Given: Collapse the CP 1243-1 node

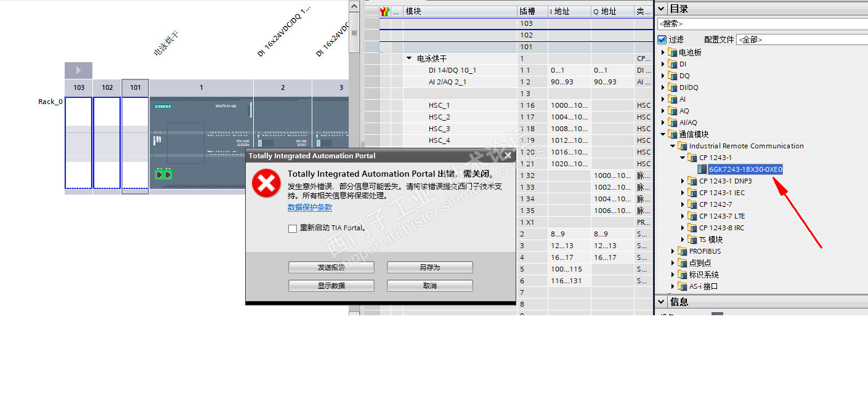Looking at the screenshot, I should pos(683,158).
